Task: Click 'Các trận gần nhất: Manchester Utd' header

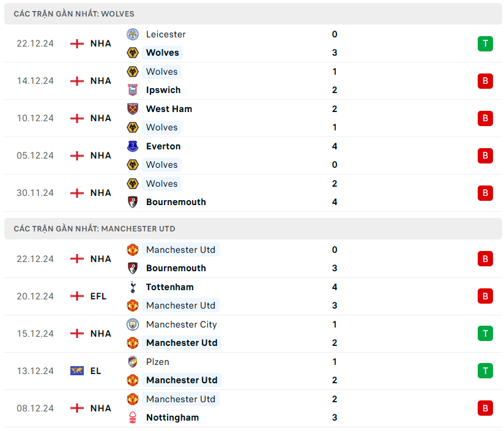Action: pos(94,228)
